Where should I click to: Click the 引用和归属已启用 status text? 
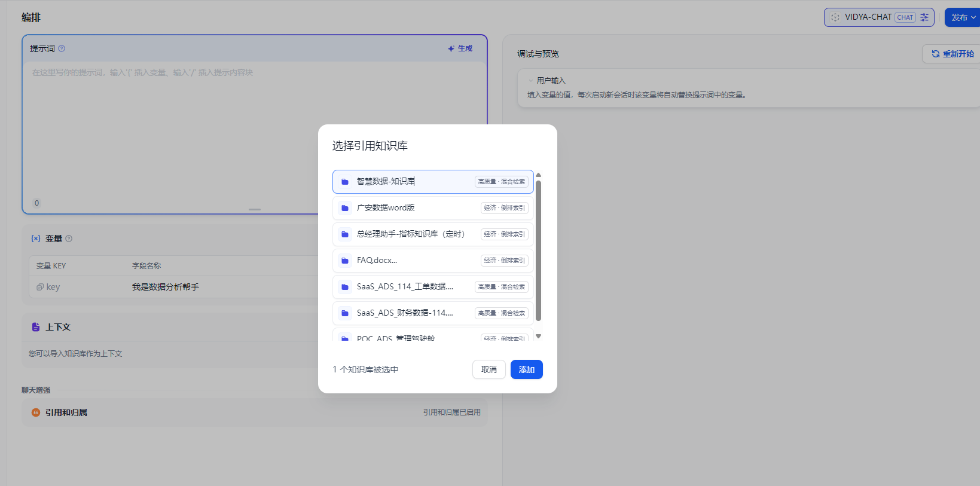pyautogui.click(x=452, y=412)
